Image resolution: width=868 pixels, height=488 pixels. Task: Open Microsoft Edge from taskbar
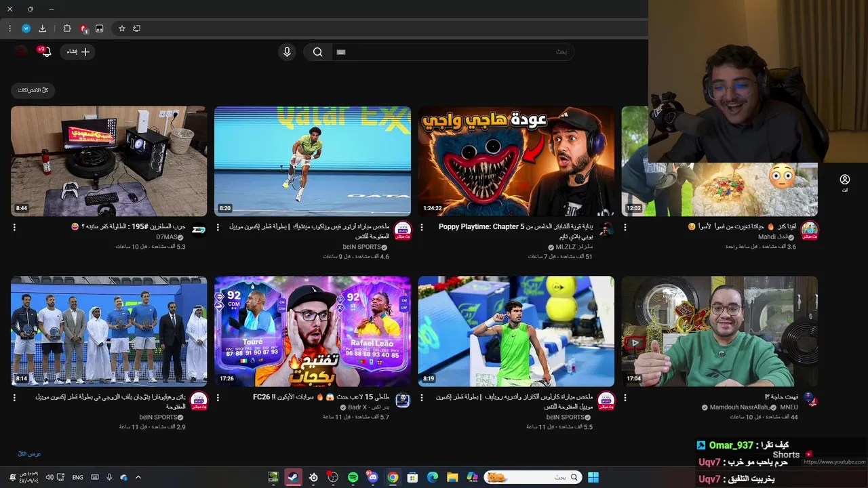click(x=433, y=477)
